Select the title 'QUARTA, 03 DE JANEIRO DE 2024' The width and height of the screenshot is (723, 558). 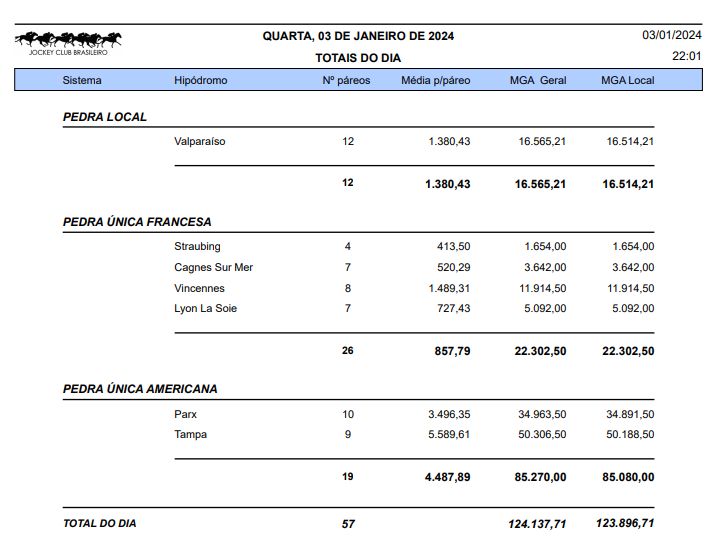click(358, 36)
